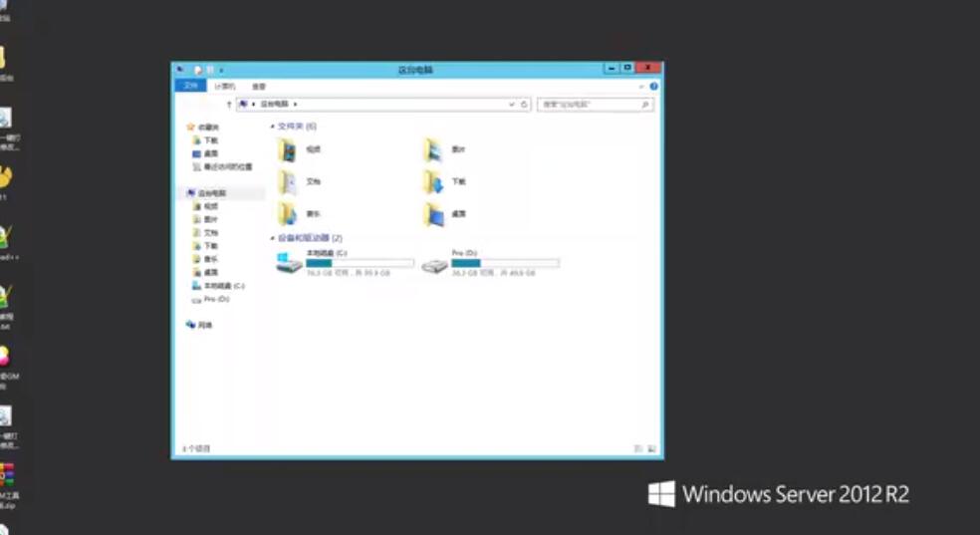Click the refresh icon in address bar
Viewport: 980px width, 535px height.
pos(525,104)
